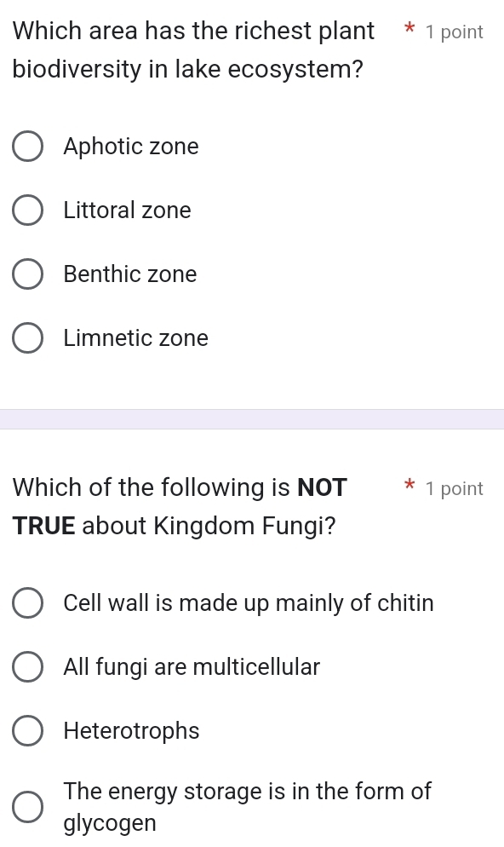Click the glycogen answer label text
The height and width of the screenshot is (847, 504).
(109, 822)
